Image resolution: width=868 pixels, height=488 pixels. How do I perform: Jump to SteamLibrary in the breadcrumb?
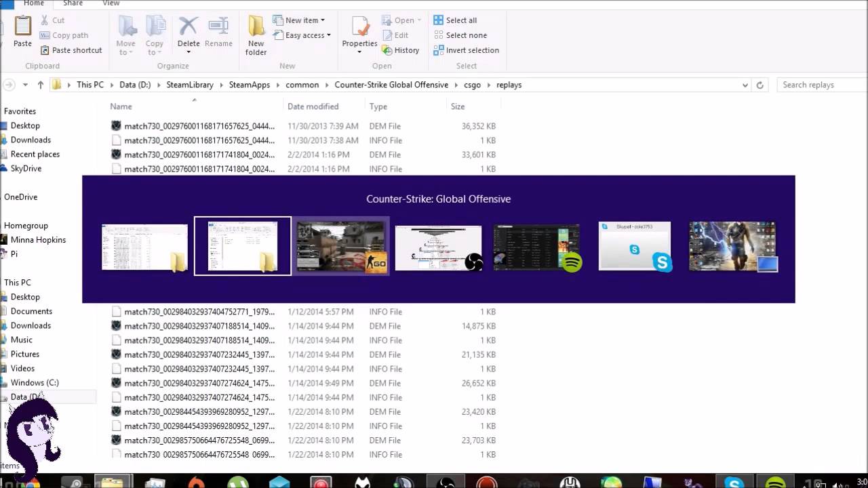(x=190, y=85)
